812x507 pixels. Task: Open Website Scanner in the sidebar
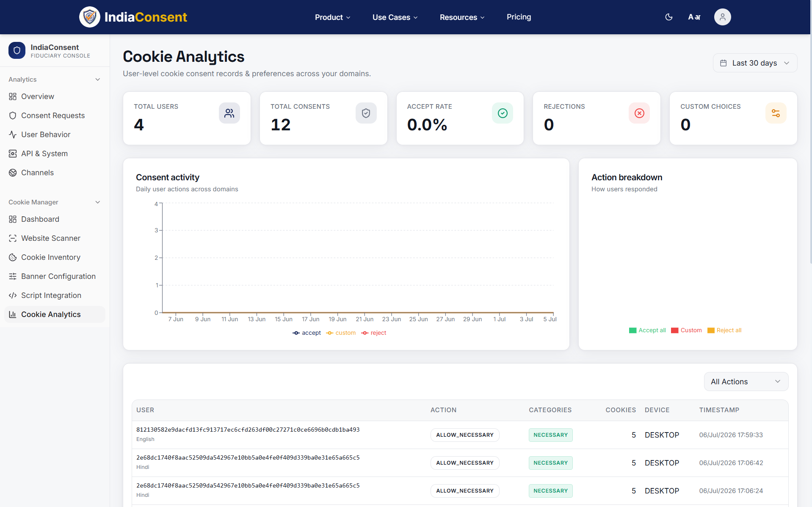tap(55, 238)
